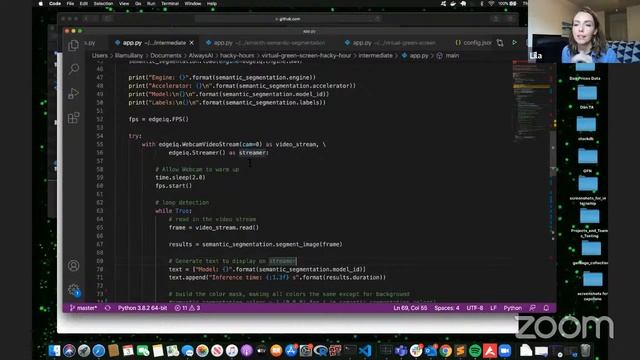
Task: Open the Terminal menu in the menu bar
Action: click(170, 4)
